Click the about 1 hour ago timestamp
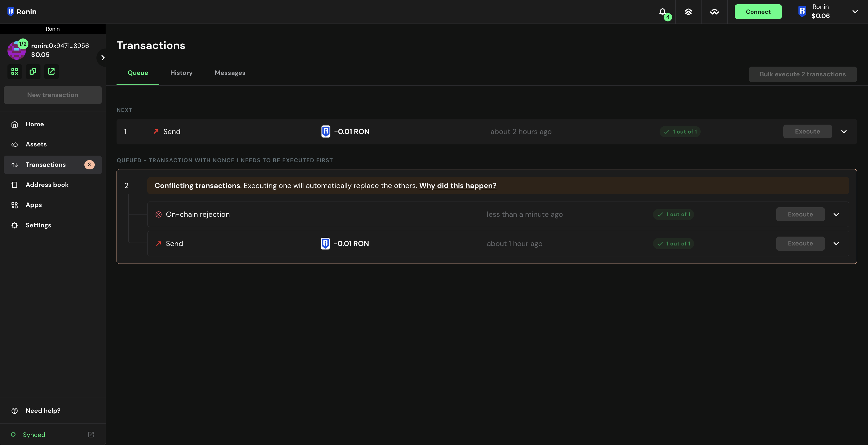The height and width of the screenshot is (445, 868). pos(515,243)
